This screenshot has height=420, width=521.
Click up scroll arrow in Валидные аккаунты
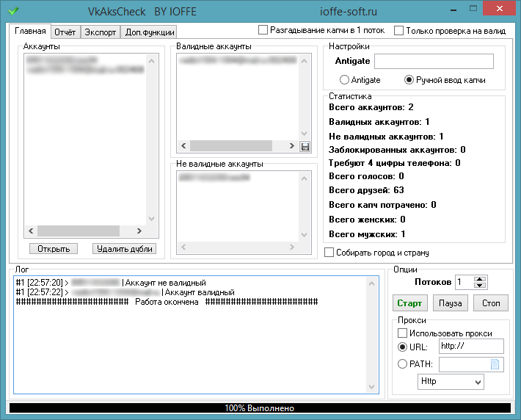click(x=304, y=61)
